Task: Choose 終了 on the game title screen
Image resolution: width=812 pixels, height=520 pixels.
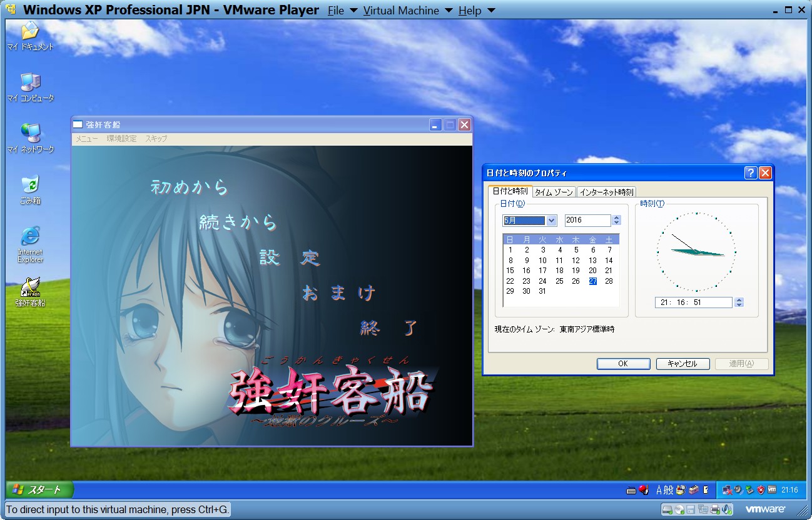Action: point(388,328)
